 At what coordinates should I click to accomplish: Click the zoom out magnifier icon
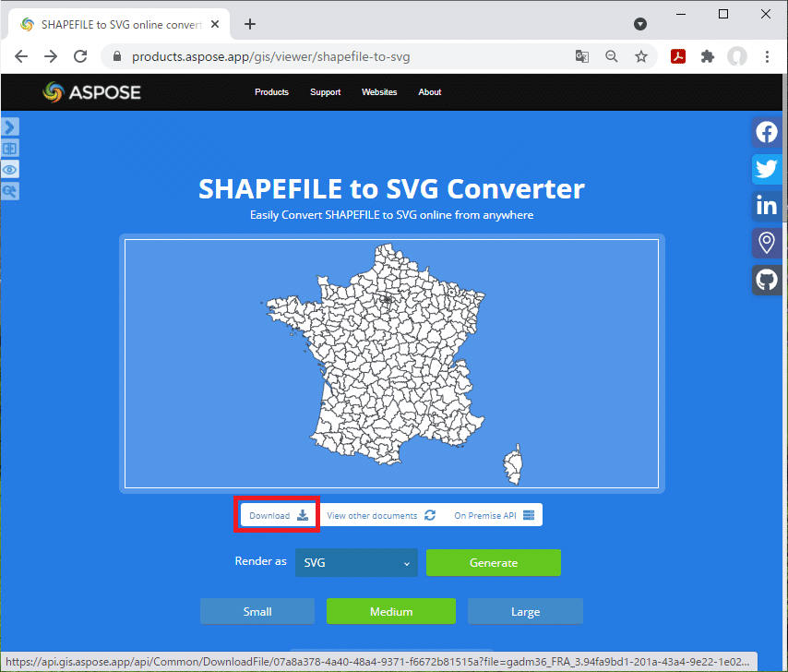[x=612, y=56]
